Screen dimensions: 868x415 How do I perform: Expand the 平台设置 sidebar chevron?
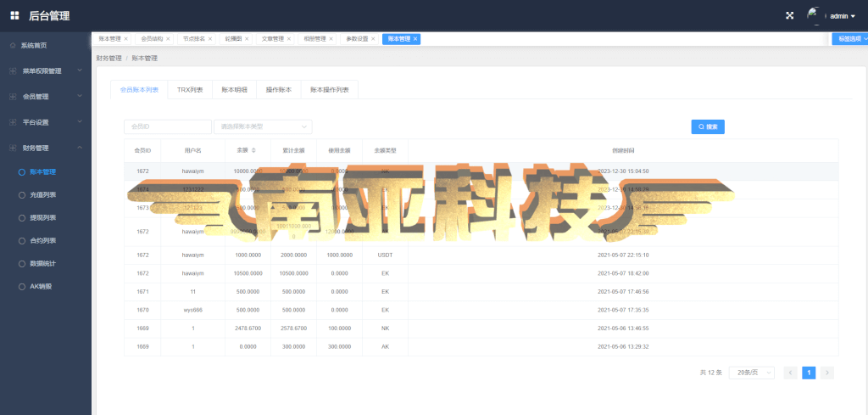pyautogui.click(x=80, y=121)
